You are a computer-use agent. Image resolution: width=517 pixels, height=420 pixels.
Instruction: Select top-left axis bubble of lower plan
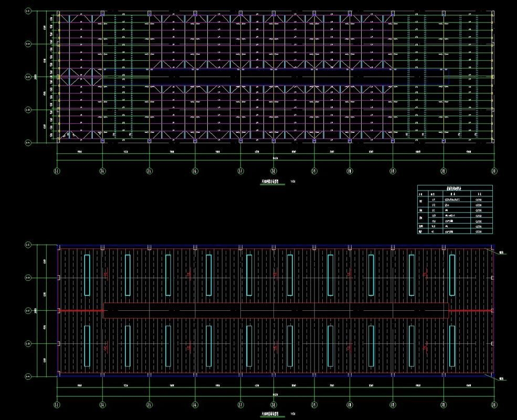28,245
